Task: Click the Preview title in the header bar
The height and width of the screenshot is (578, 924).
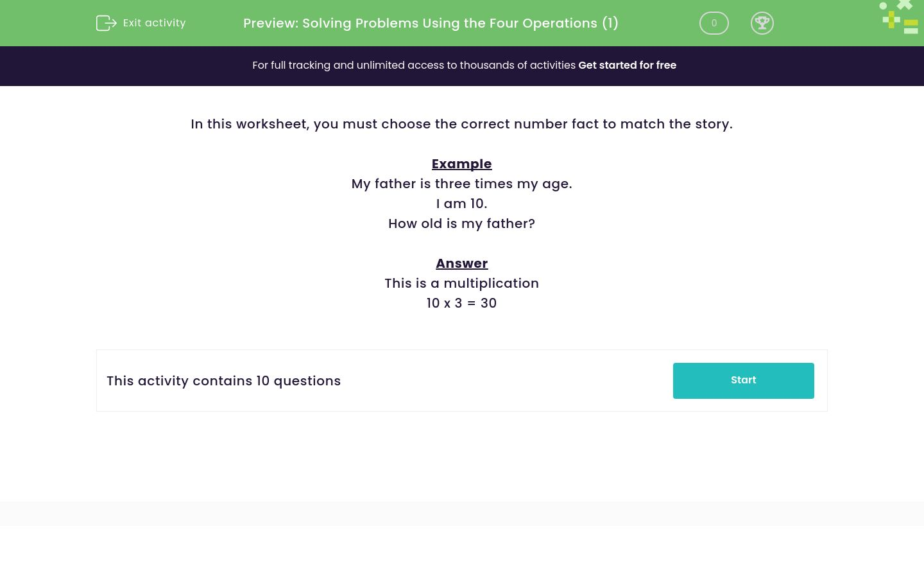Action: [x=431, y=23]
